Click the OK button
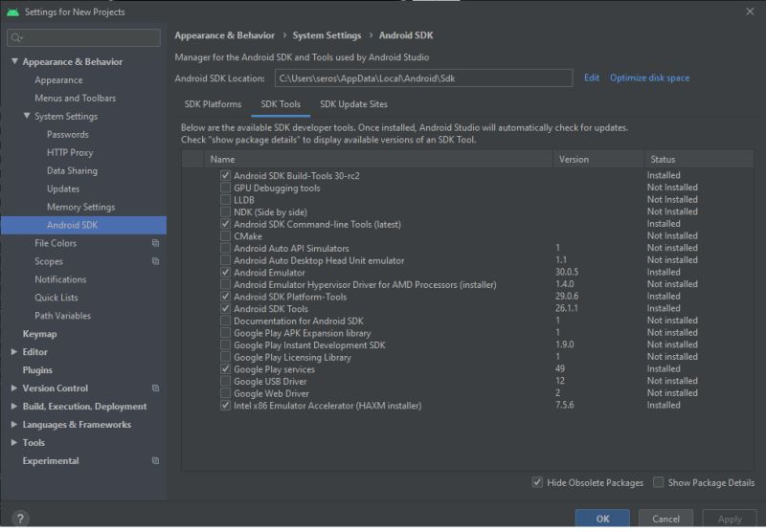Image resolution: width=766 pixels, height=532 pixels. pos(602,519)
